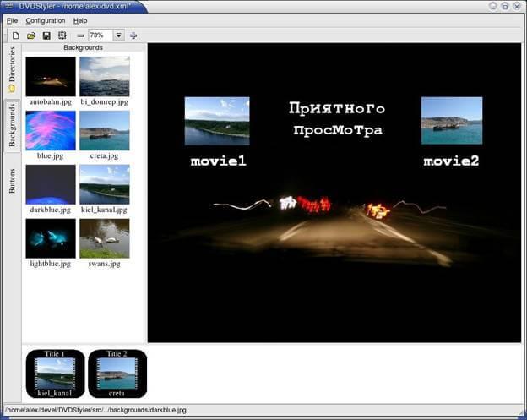
Task: Zoom out with the minus icon
Action: pos(81,35)
